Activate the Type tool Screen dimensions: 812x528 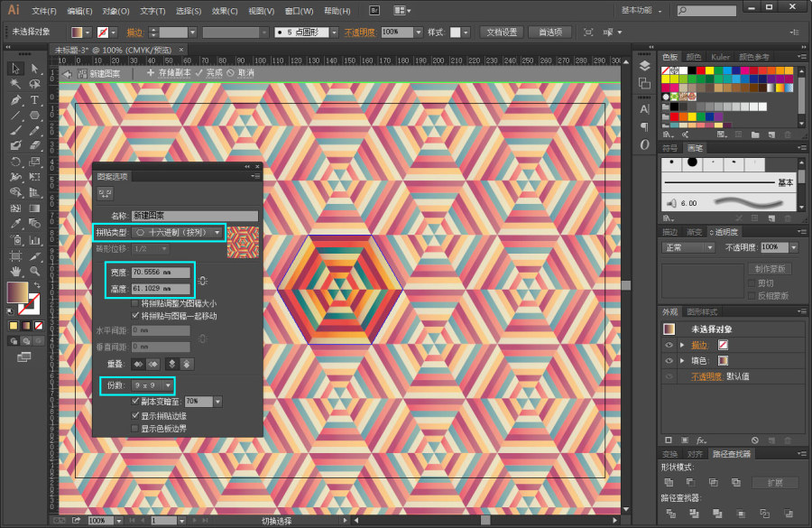click(x=34, y=100)
